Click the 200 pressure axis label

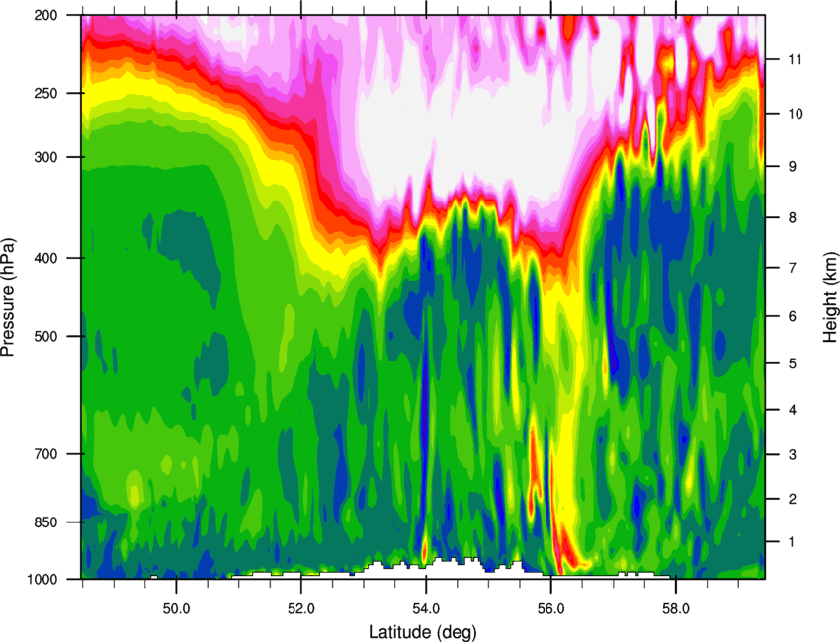46,15
